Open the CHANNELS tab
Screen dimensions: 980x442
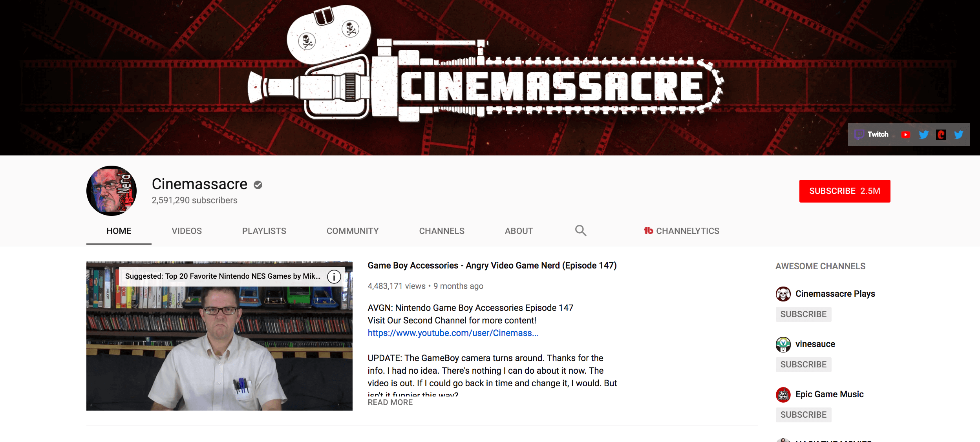(442, 231)
